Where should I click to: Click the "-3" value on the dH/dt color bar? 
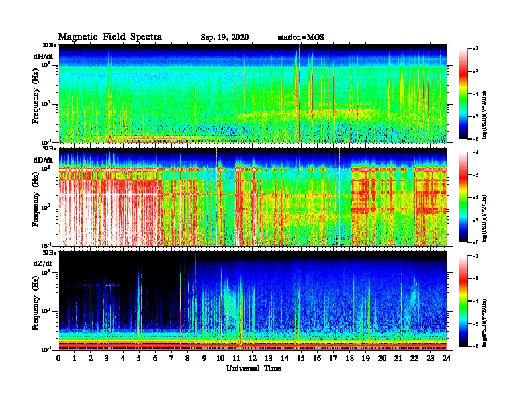point(475,71)
